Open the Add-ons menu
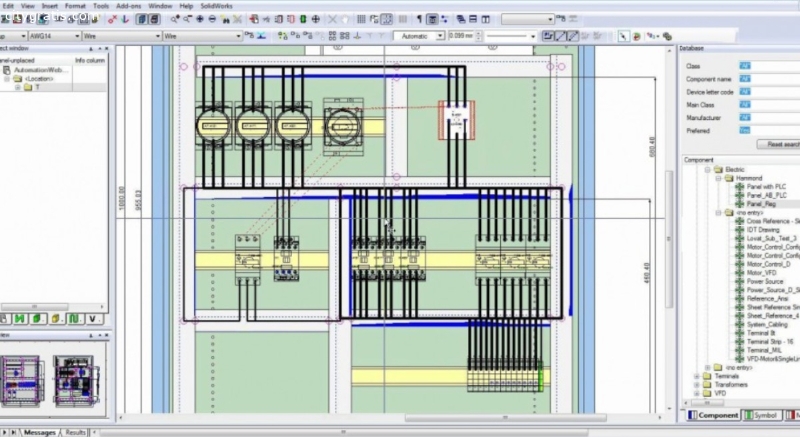The height and width of the screenshot is (437, 800). click(128, 5)
